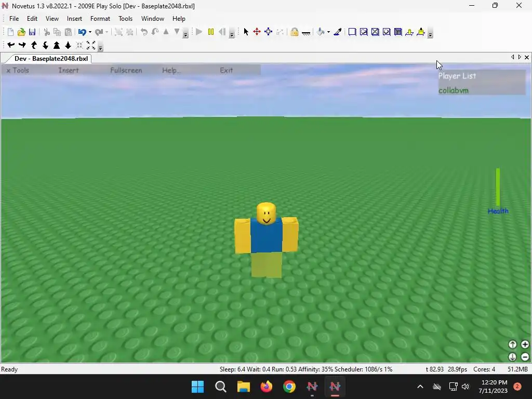
Task: Toggle the Anchor tool icon
Action: pyautogui.click(x=306, y=33)
